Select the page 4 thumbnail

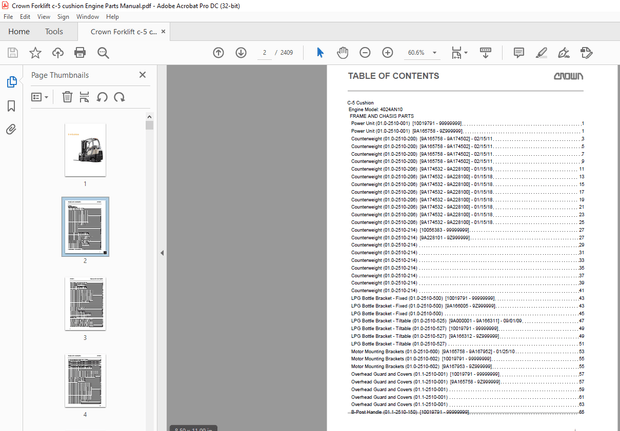click(85, 380)
